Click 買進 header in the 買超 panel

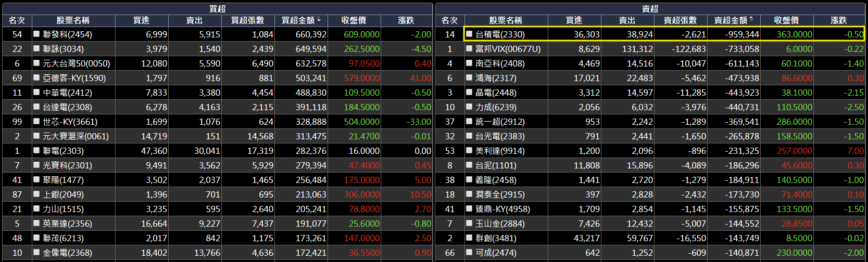(142, 20)
